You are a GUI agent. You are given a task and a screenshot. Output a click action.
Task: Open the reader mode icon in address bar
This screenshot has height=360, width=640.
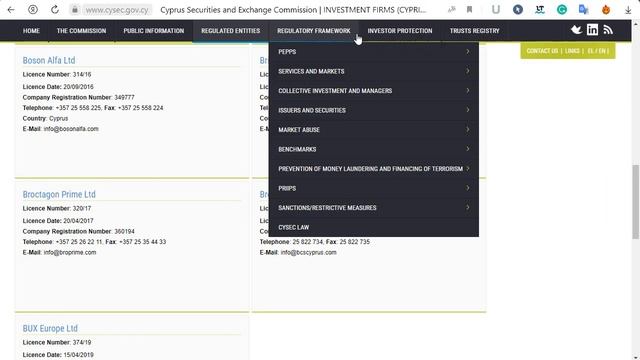tap(451, 9)
